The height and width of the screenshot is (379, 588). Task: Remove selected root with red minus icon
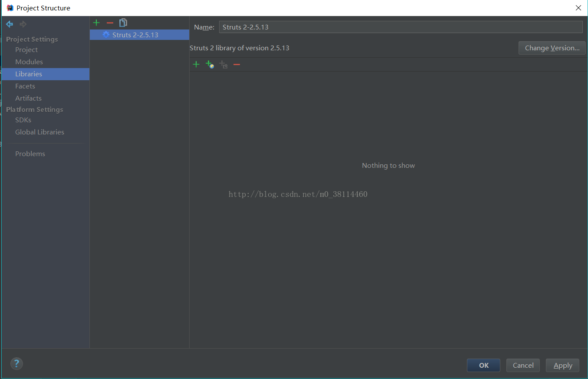[x=237, y=64]
